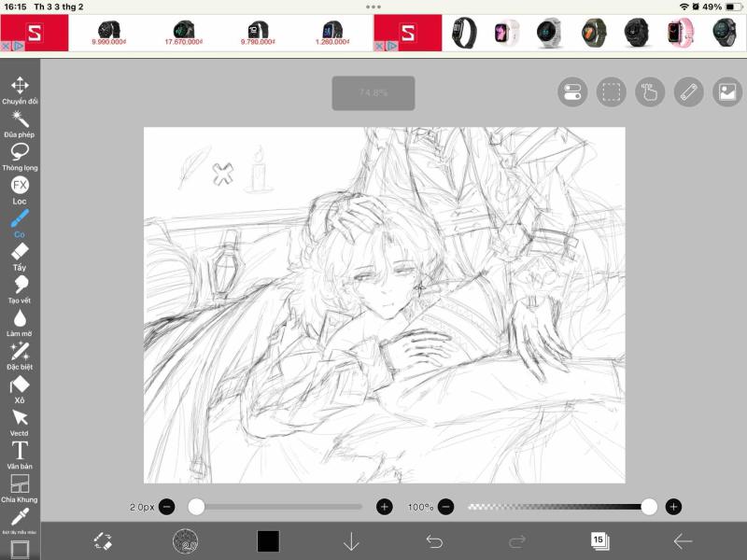747x560 pixels.
Task: Open the brush preset picker circle
Action: (x=185, y=541)
